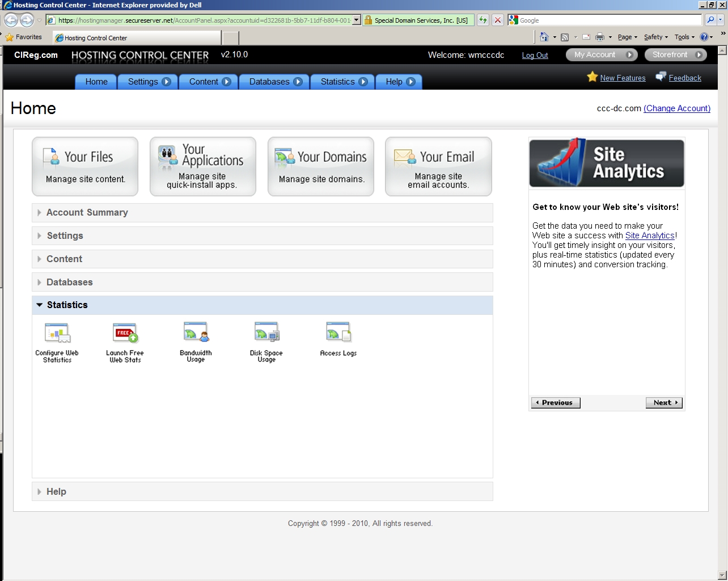The image size is (728, 581).
Task: Open the My Account dropdown
Action: pyautogui.click(x=602, y=55)
